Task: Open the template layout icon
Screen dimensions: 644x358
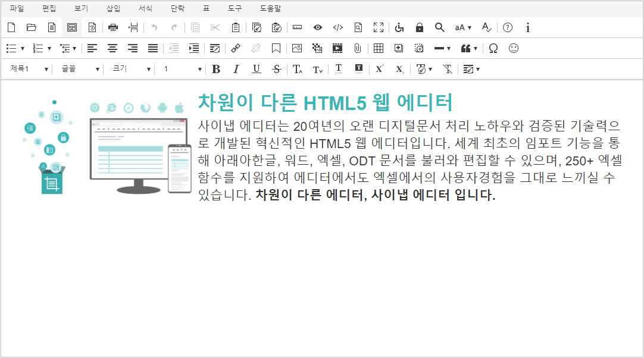Action: pos(72,27)
